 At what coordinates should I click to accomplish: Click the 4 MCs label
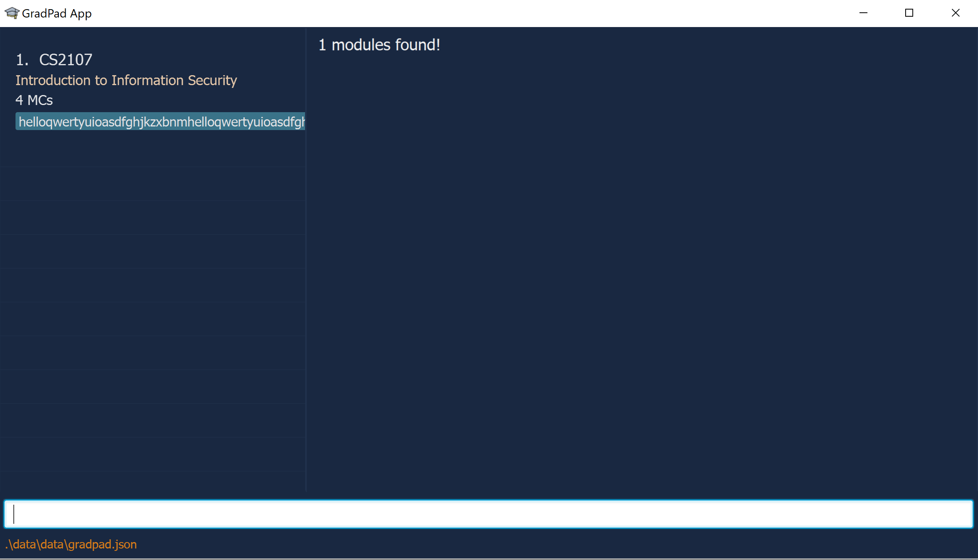(x=34, y=100)
